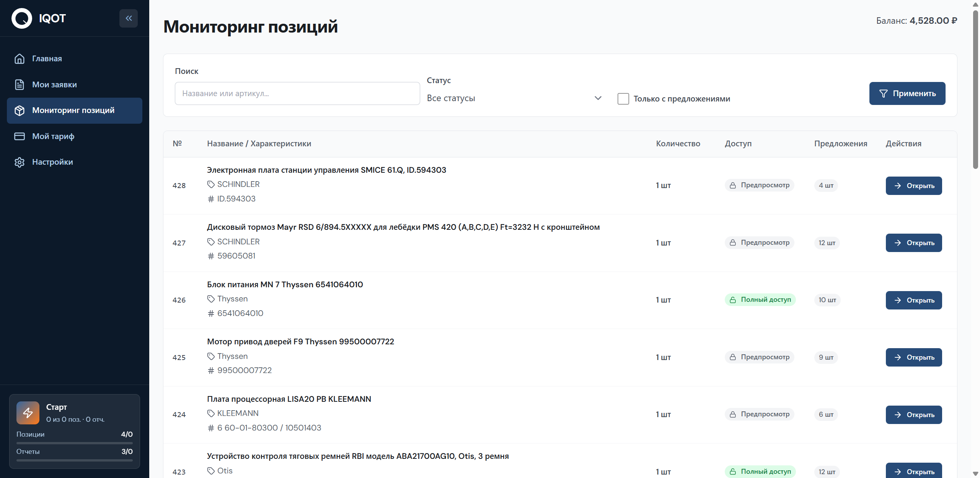Viewport: 980px width, 478px height.
Task: Open position 427 with Открыть button
Action: [913, 243]
